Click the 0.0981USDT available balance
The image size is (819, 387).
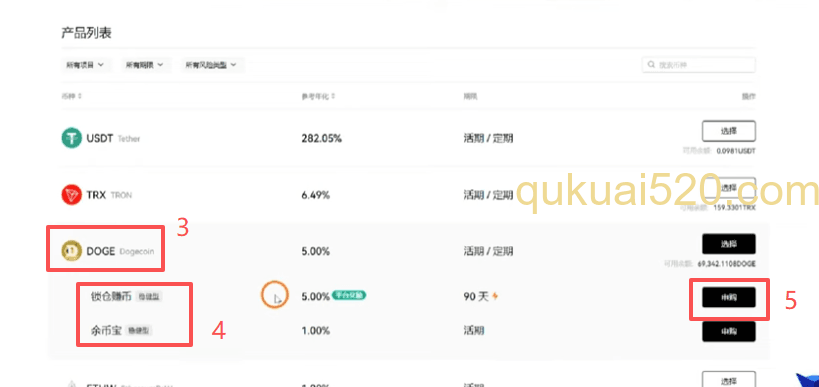736,150
